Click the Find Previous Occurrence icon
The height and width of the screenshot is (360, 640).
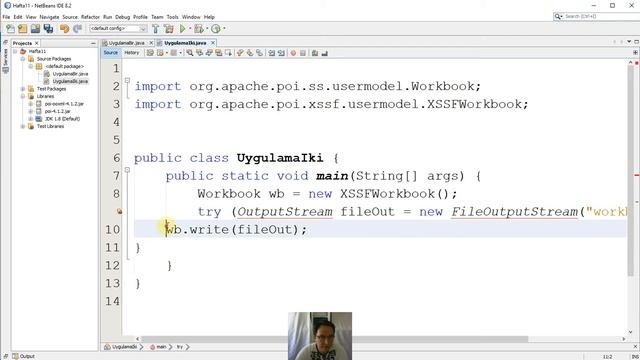click(x=200, y=53)
